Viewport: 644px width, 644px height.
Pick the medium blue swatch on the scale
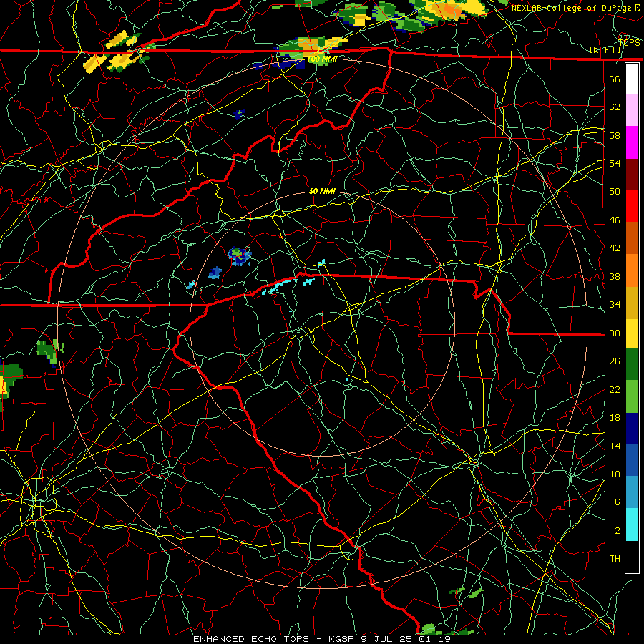(632, 460)
